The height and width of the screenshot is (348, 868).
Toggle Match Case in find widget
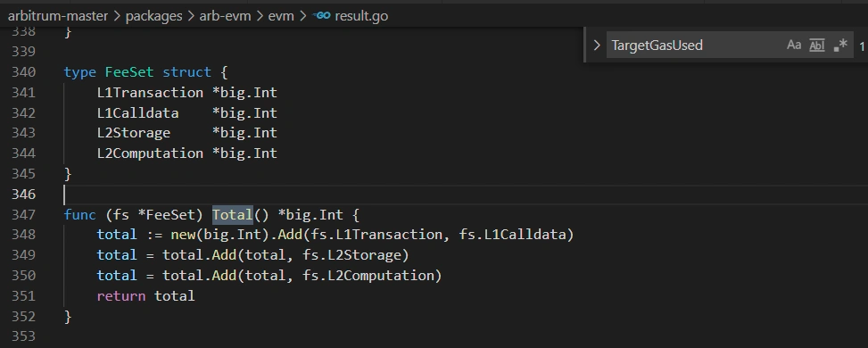(794, 45)
